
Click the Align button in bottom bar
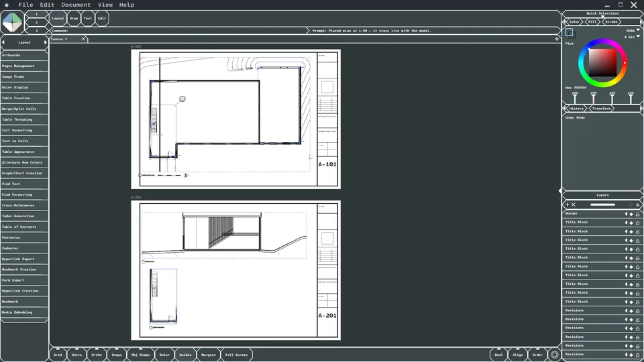[x=518, y=355]
